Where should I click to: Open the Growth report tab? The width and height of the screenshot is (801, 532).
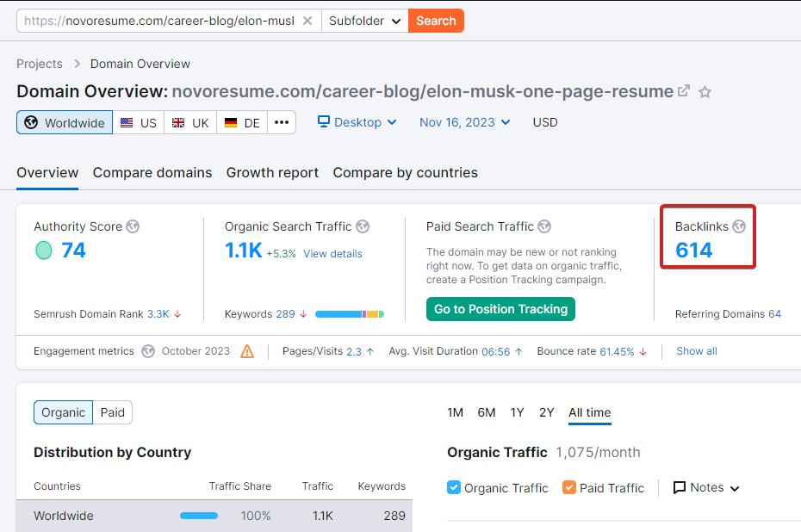pos(272,172)
